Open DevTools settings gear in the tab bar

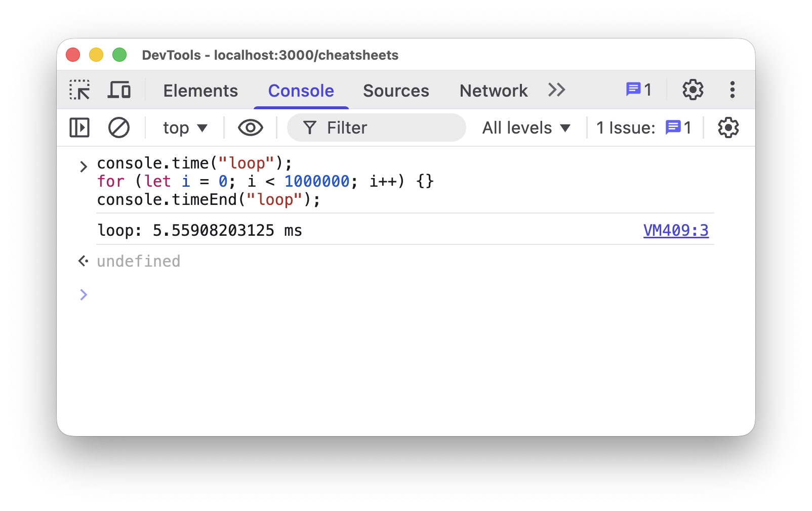693,90
